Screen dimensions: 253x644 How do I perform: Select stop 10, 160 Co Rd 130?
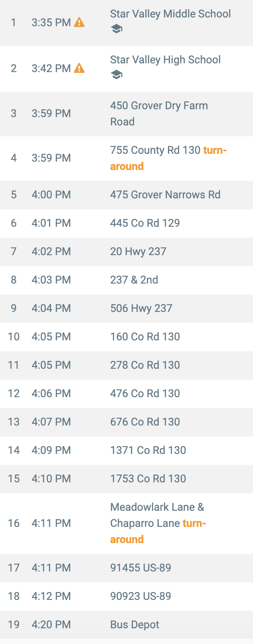click(126, 337)
